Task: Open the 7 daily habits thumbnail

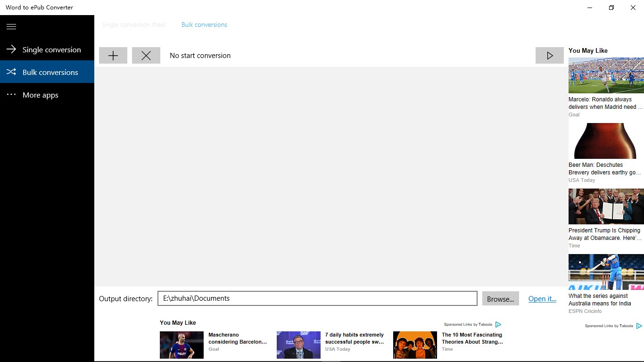Action: tap(298, 345)
